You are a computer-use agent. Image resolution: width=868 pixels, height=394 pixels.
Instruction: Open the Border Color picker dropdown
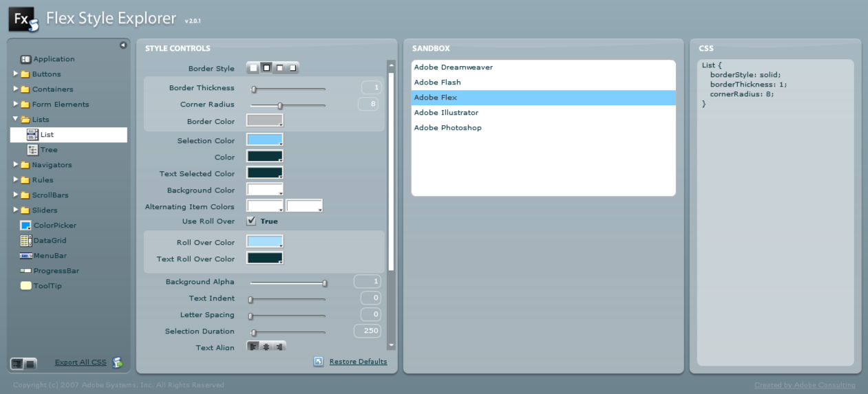point(265,121)
